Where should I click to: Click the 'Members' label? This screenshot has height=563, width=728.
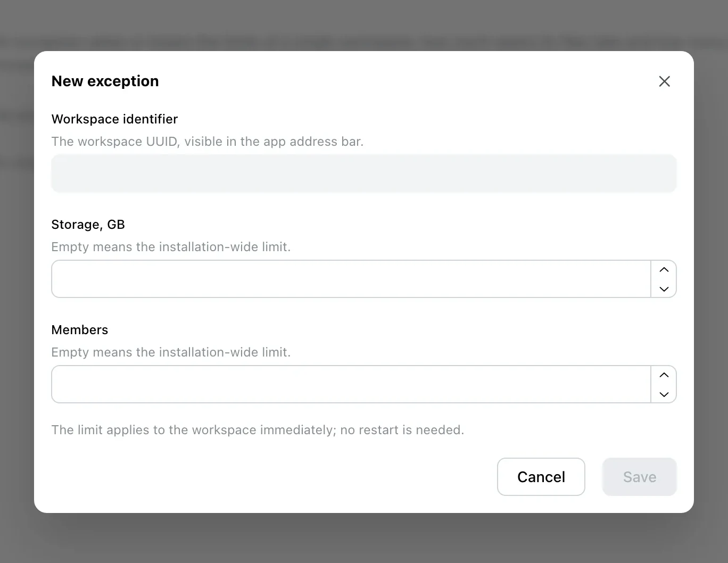tap(80, 330)
